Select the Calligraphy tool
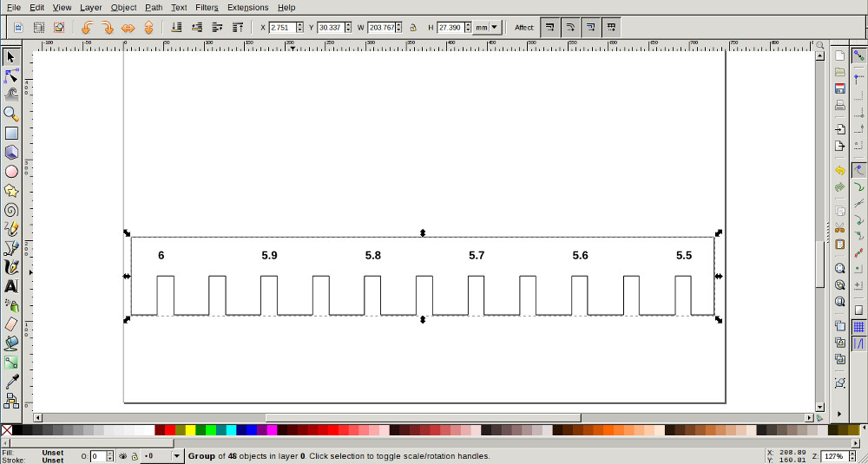 (11, 267)
